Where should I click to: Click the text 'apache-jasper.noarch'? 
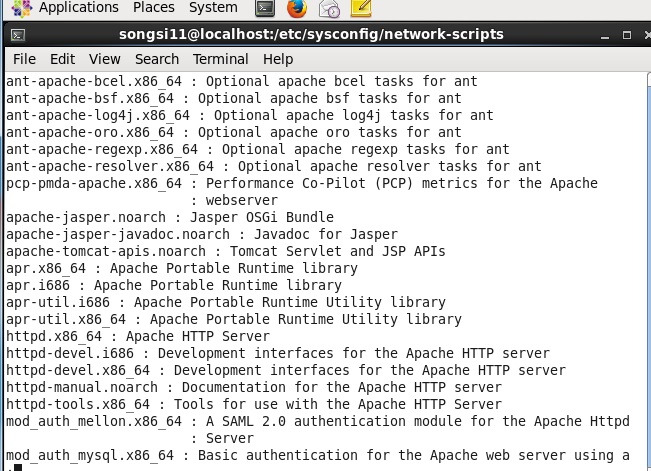click(86, 218)
